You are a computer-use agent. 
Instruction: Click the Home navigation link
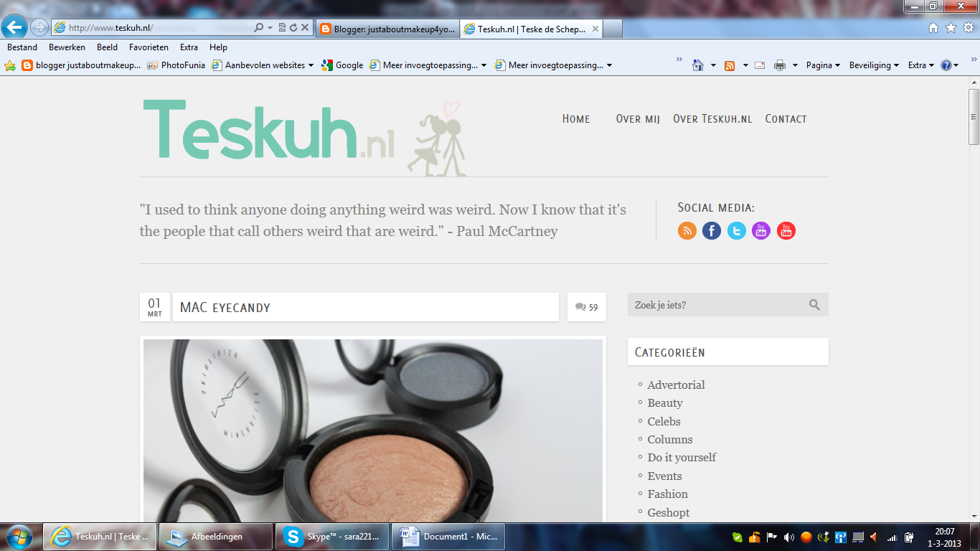576,119
